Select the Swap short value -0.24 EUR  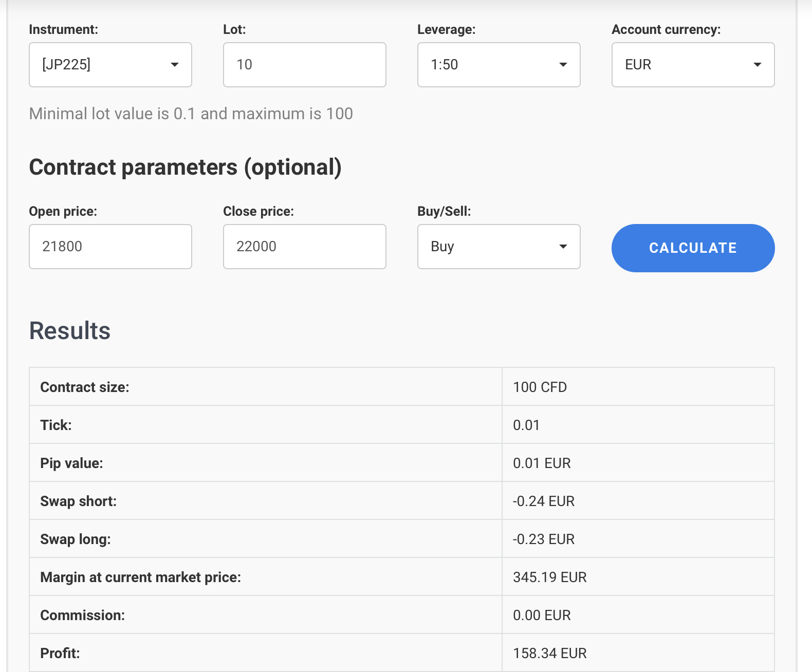(544, 501)
